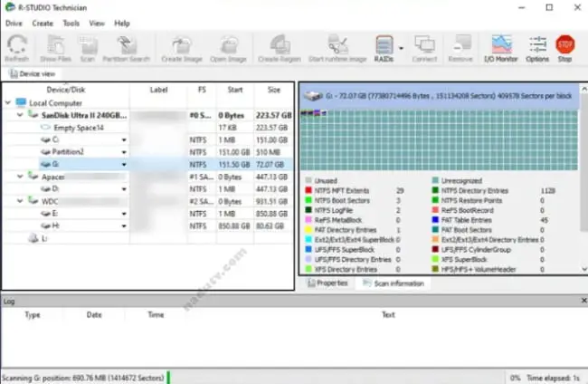Image resolution: width=588 pixels, height=384 pixels.
Task: Click the Log Date column header
Action: (x=94, y=314)
